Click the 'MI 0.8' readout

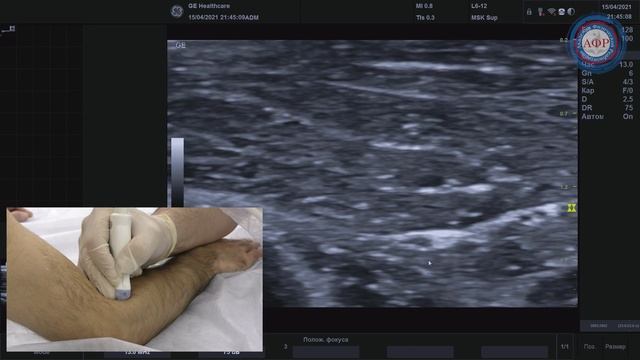(x=424, y=6)
